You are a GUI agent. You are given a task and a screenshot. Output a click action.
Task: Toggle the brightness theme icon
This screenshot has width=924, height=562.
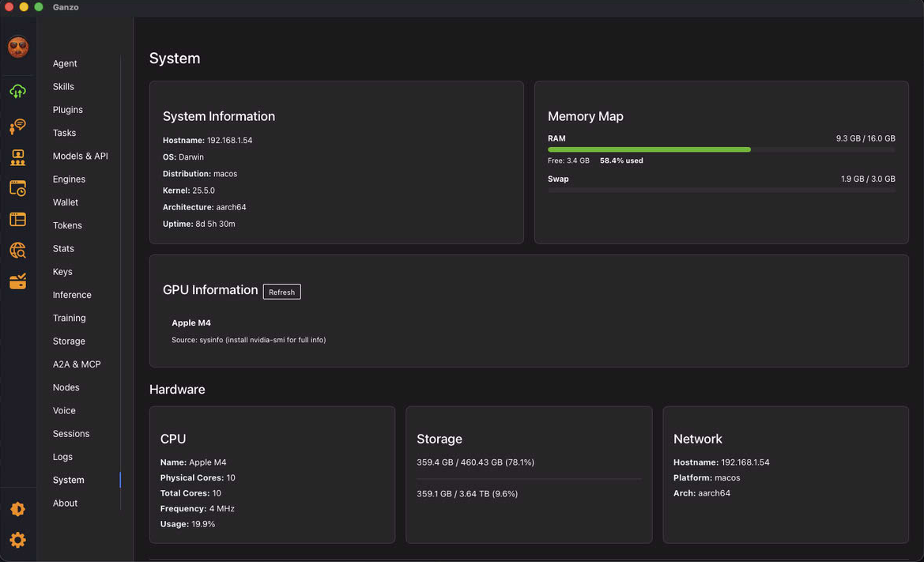17,509
